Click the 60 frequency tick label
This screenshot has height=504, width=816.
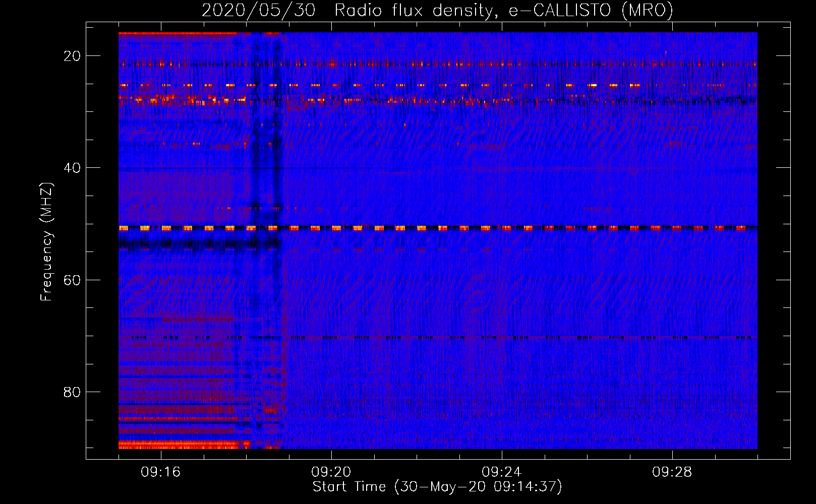point(72,280)
